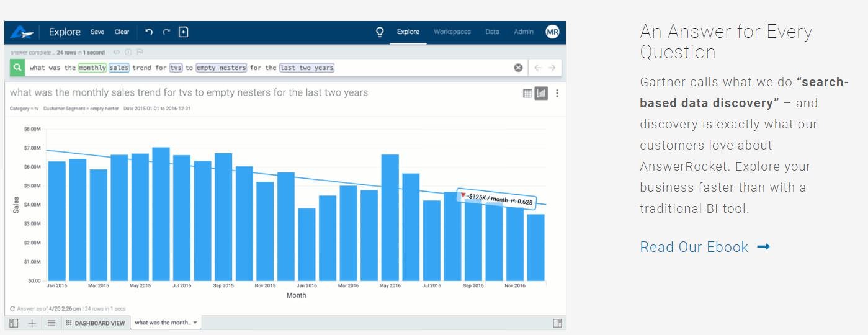This screenshot has height=335, width=868.
Task: Switch to chart view icon
Action: [541, 93]
